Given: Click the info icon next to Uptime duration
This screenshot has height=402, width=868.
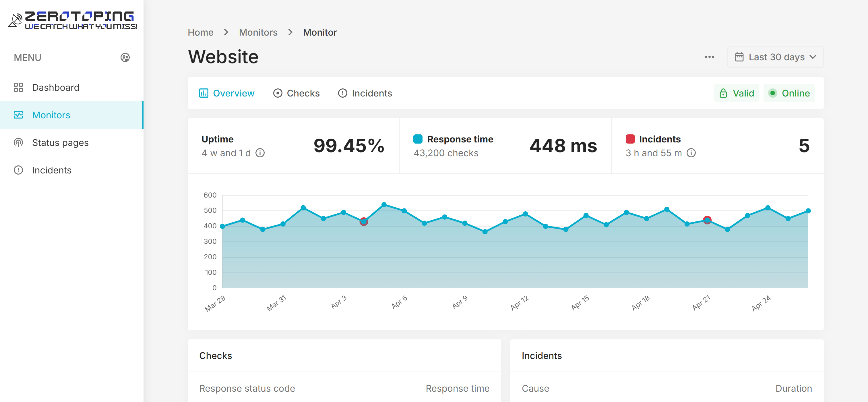Looking at the screenshot, I should 260,153.
